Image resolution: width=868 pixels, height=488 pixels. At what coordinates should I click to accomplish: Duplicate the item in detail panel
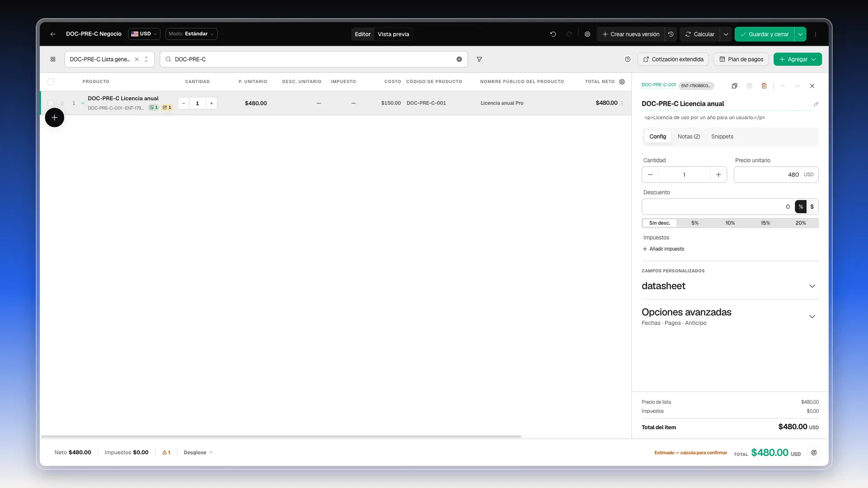[734, 86]
